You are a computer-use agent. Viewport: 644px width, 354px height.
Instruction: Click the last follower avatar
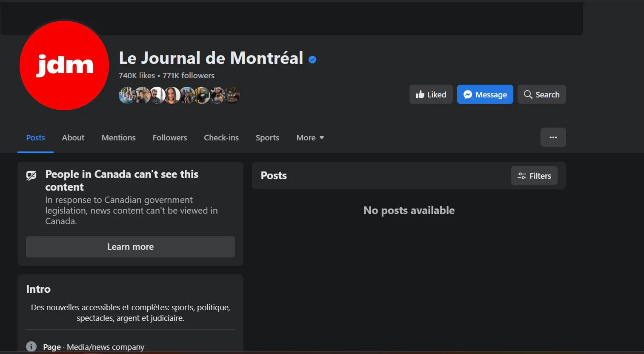[232, 95]
